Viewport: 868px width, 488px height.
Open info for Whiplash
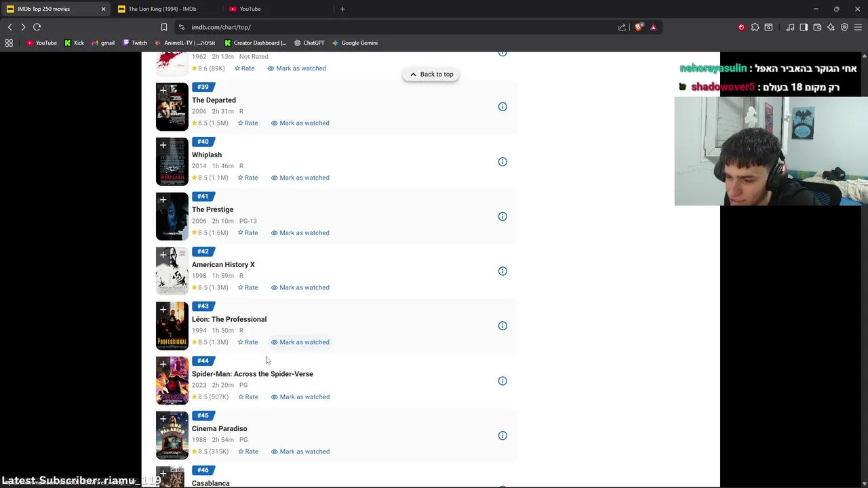coord(502,161)
